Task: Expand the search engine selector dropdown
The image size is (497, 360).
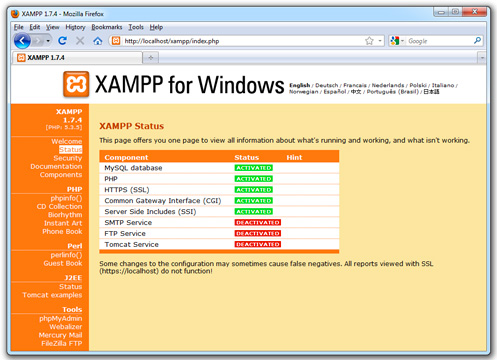Action: [x=397, y=41]
